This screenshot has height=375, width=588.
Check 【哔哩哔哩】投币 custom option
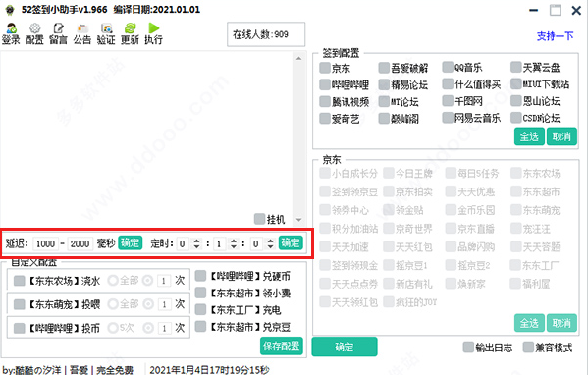[x=19, y=328]
